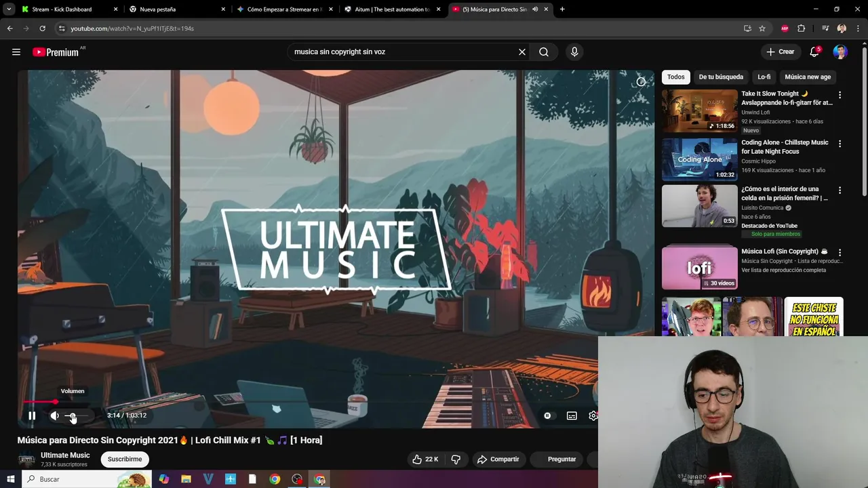Clear the search box with X

pos(522,52)
